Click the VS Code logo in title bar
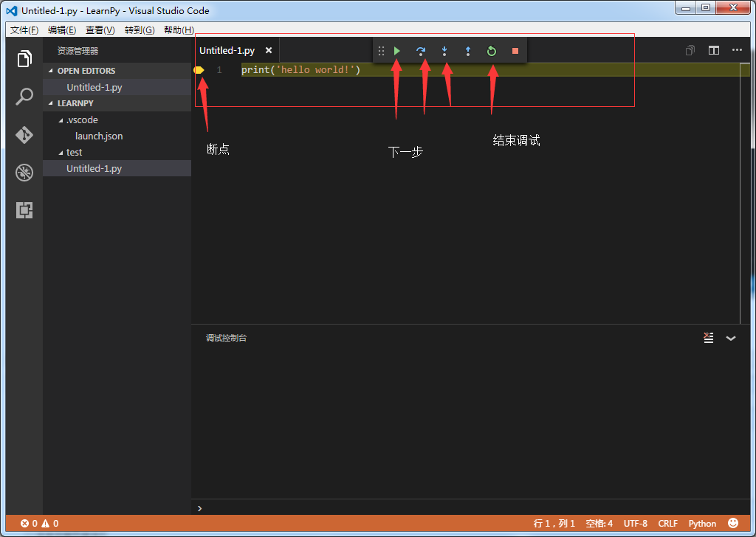 tap(12, 10)
